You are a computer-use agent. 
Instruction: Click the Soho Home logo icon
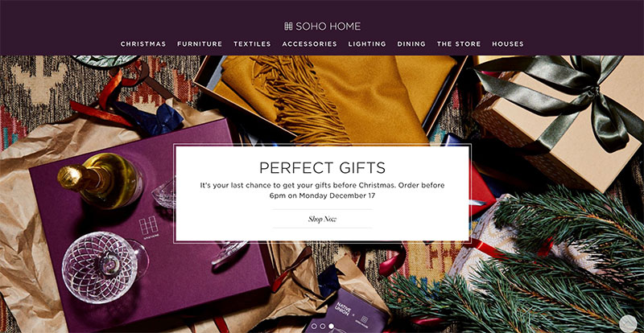(288, 27)
